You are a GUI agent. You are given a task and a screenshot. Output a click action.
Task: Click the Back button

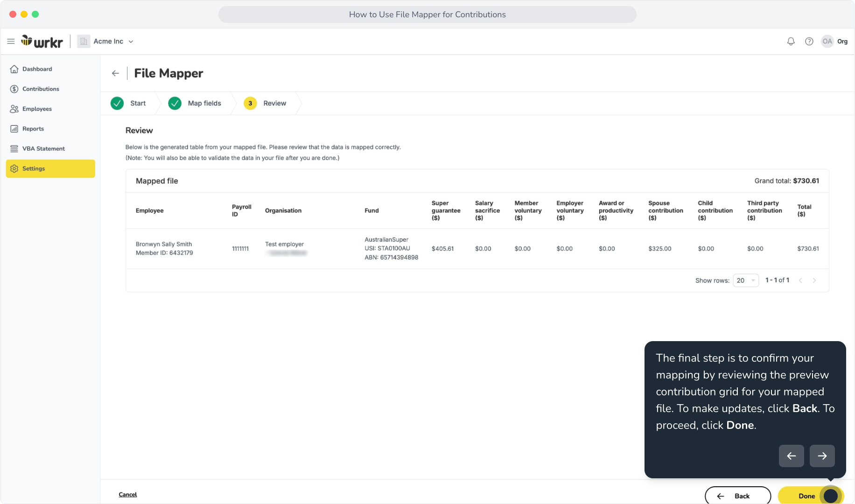(x=738, y=496)
